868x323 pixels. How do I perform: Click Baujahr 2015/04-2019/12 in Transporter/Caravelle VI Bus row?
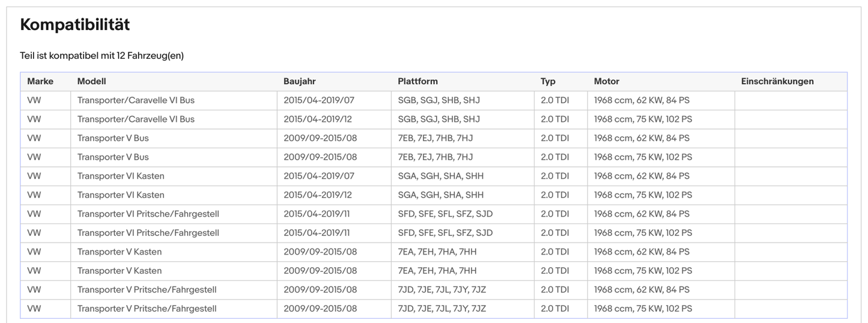point(319,119)
